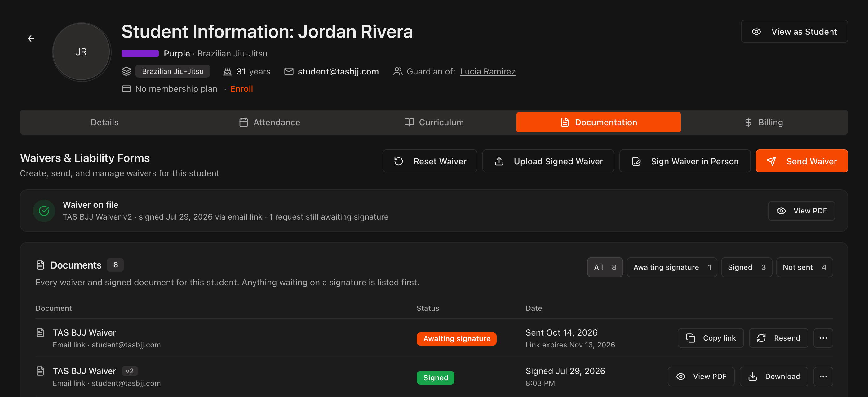Image resolution: width=868 pixels, height=397 pixels.
Task: Click the copy icon in Copy link
Action: click(x=690, y=338)
